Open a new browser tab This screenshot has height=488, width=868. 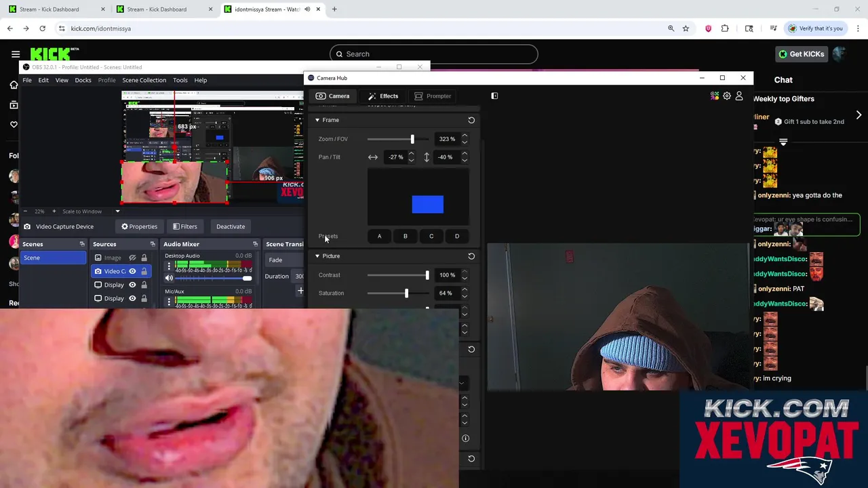pyautogui.click(x=334, y=9)
